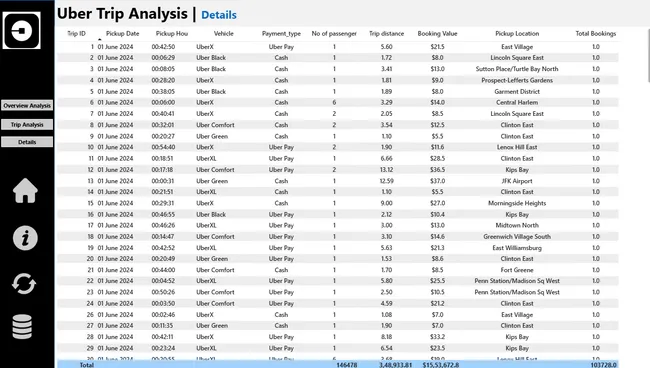Sort by the Vehicle column header
The width and height of the screenshot is (650, 368).
coord(224,34)
